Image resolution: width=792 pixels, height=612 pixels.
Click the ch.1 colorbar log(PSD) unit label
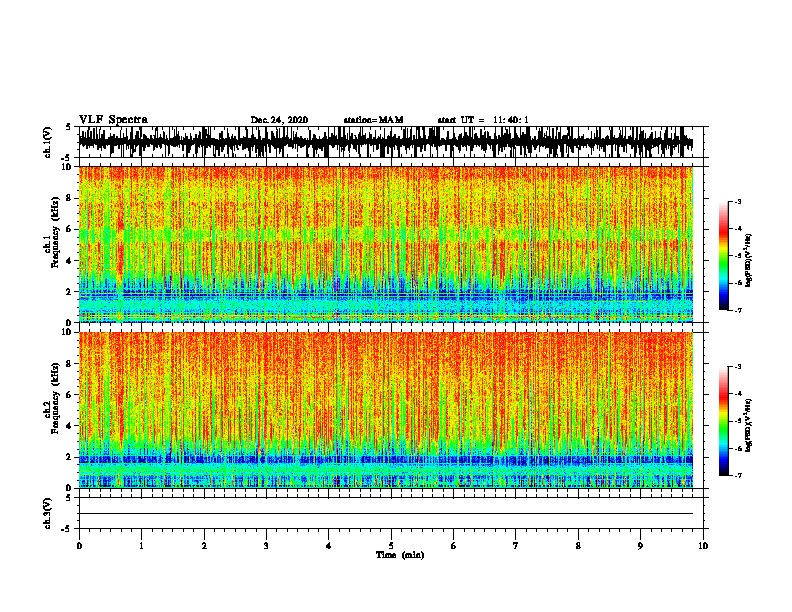748,261
